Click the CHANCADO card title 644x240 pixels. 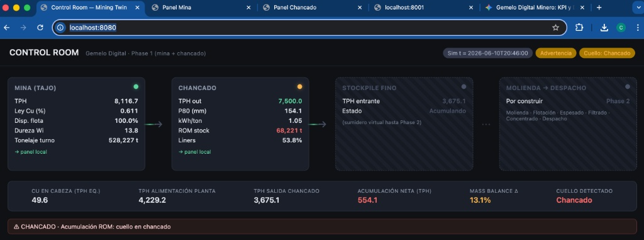click(x=197, y=88)
